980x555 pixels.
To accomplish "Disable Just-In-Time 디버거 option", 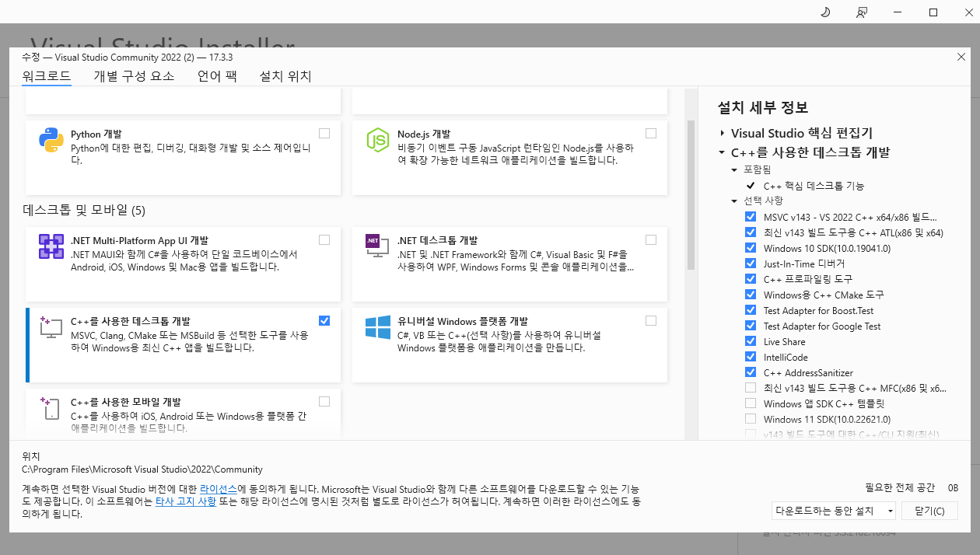I will click(x=751, y=264).
